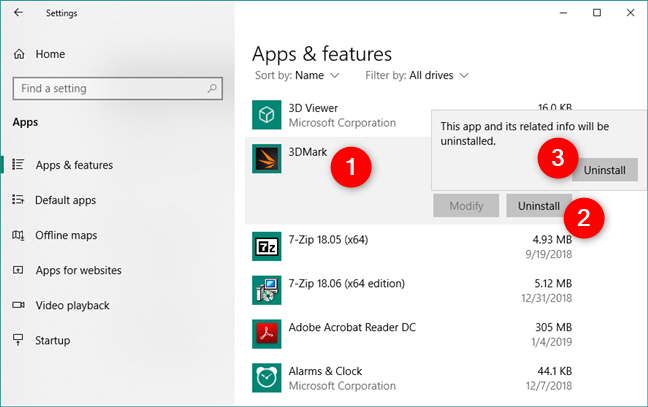Select the Apps for websites icon
648x407 pixels.
[x=18, y=270]
